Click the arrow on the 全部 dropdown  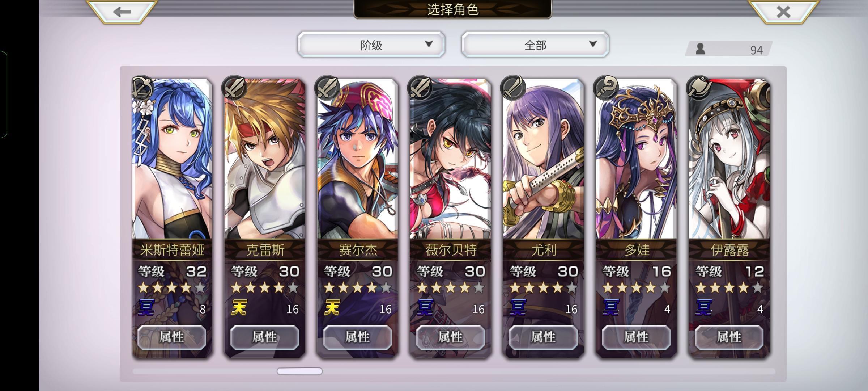point(593,44)
